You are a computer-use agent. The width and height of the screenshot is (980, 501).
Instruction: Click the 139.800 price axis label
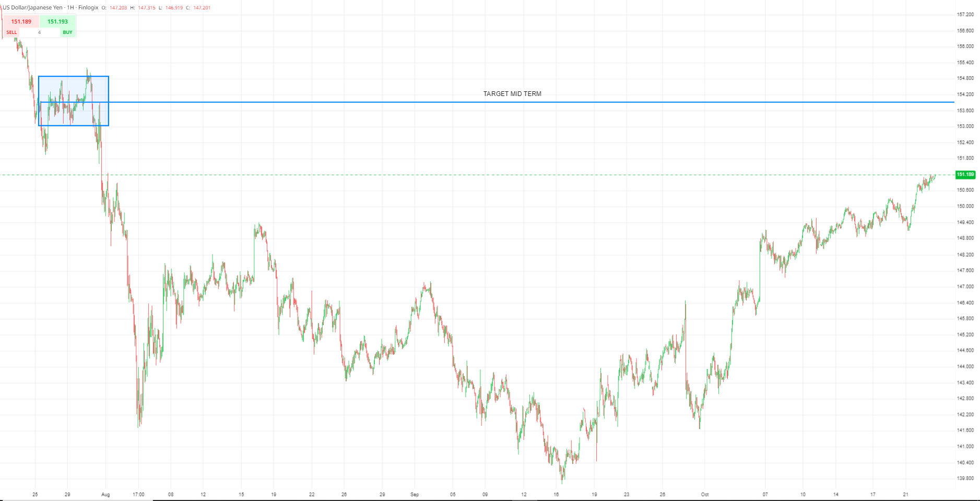tap(965, 478)
